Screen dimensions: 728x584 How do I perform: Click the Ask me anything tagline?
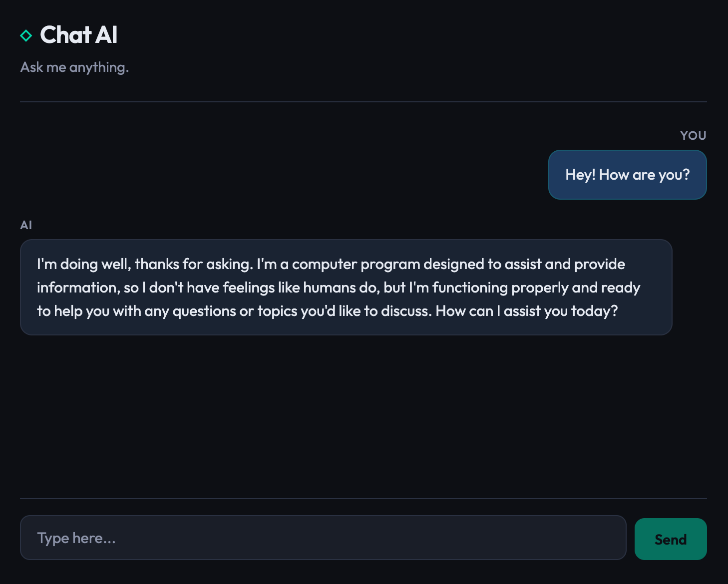tap(74, 66)
